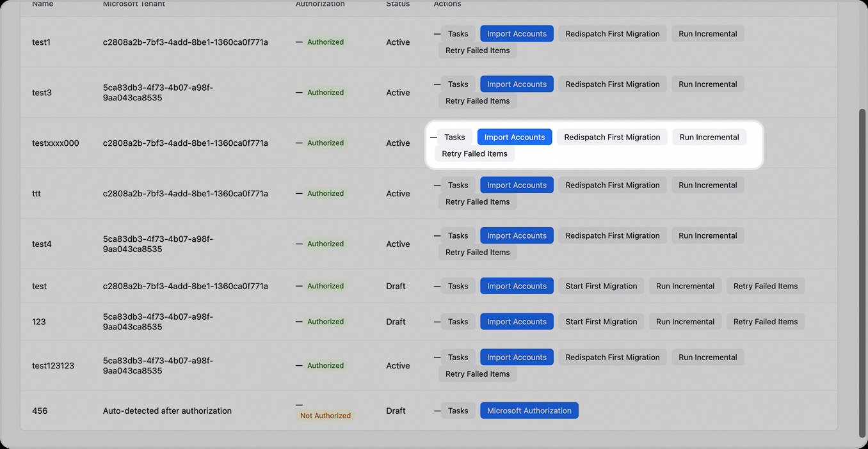Retry Failed Items for test1
Screen dimensions: 868x449
pyautogui.click(x=478, y=51)
